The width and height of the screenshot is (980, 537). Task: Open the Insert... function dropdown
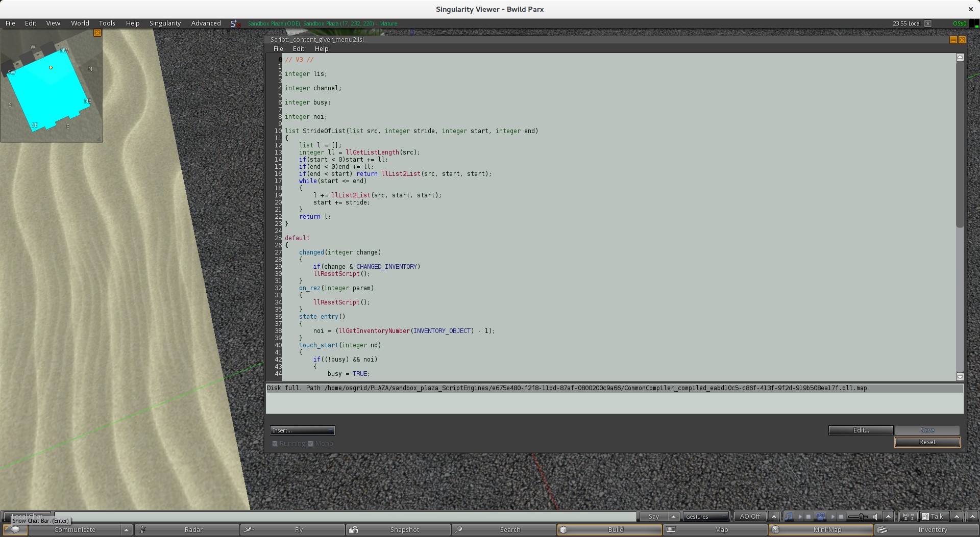point(303,430)
